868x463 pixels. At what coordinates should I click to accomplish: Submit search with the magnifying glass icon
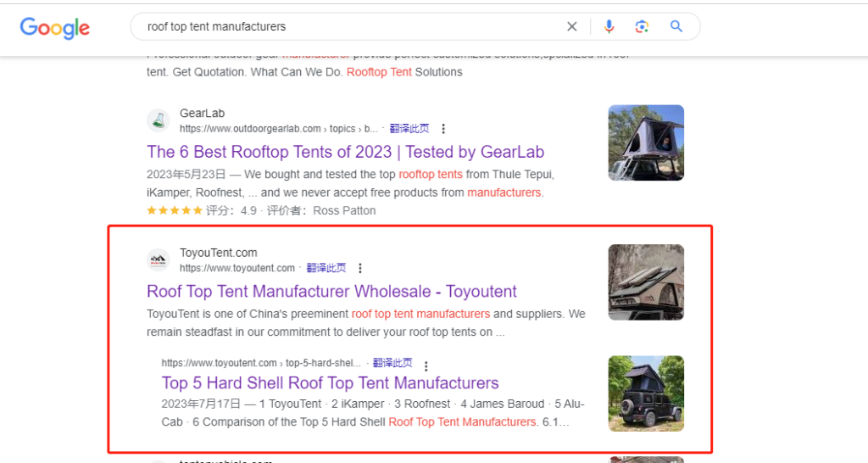tap(676, 26)
